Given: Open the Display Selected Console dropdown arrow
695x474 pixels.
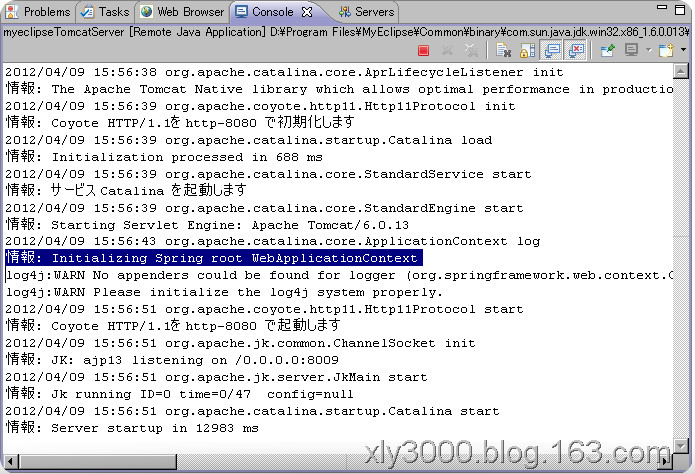Looking at the screenshot, I should tap(648, 50).
